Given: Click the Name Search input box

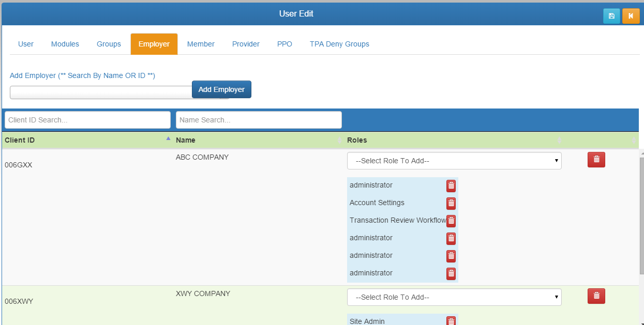Looking at the screenshot, I should (259, 120).
